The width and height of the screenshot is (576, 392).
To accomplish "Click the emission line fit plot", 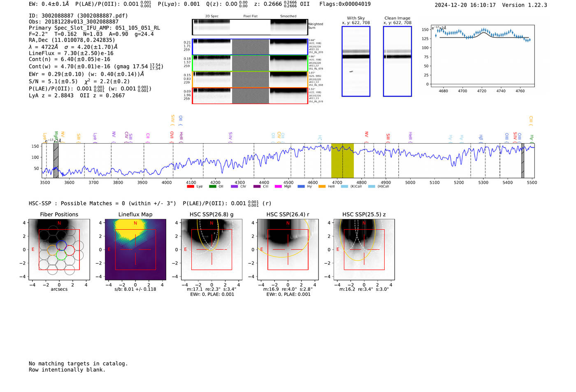I will (x=483, y=56).
